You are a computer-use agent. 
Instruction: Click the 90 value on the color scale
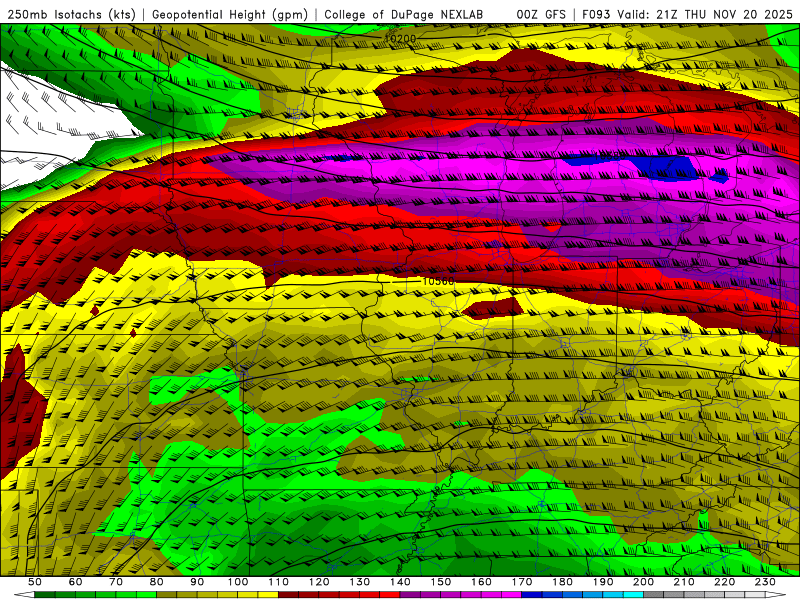pos(197,582)
